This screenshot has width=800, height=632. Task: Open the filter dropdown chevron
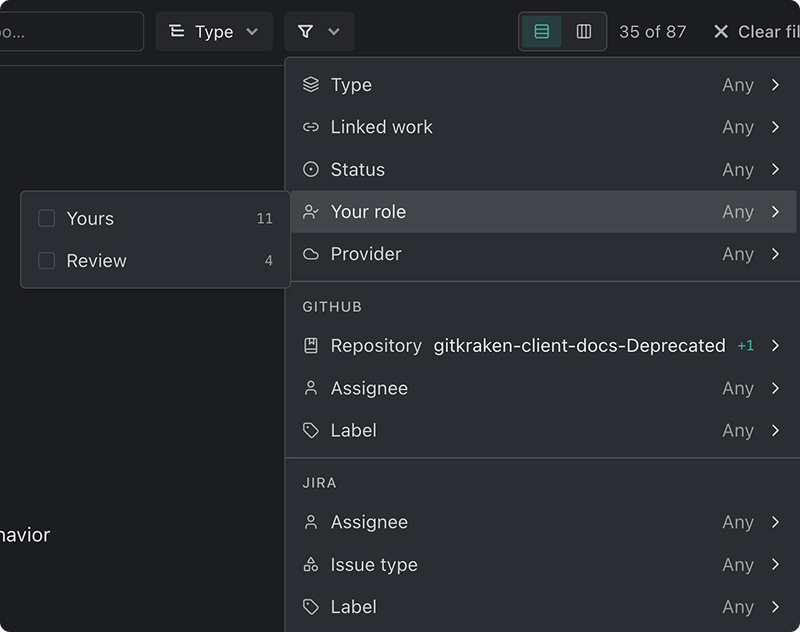click(334, 32)
